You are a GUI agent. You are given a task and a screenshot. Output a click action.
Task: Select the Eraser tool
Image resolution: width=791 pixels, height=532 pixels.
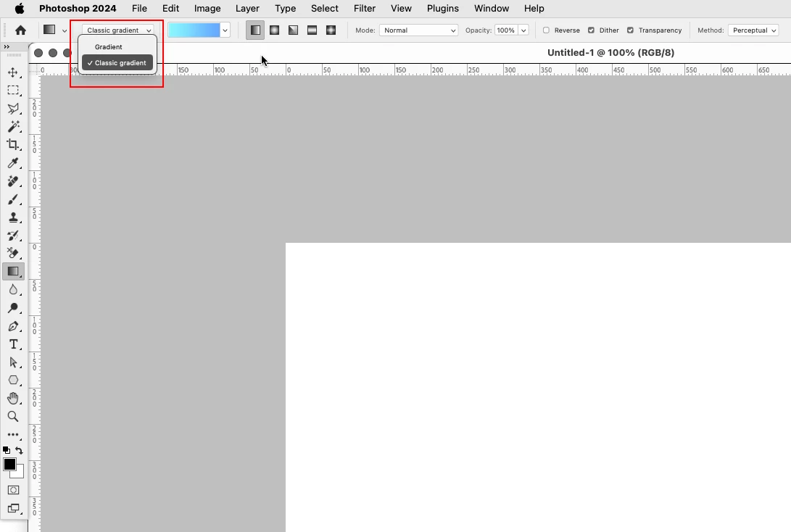pos(13,253)
